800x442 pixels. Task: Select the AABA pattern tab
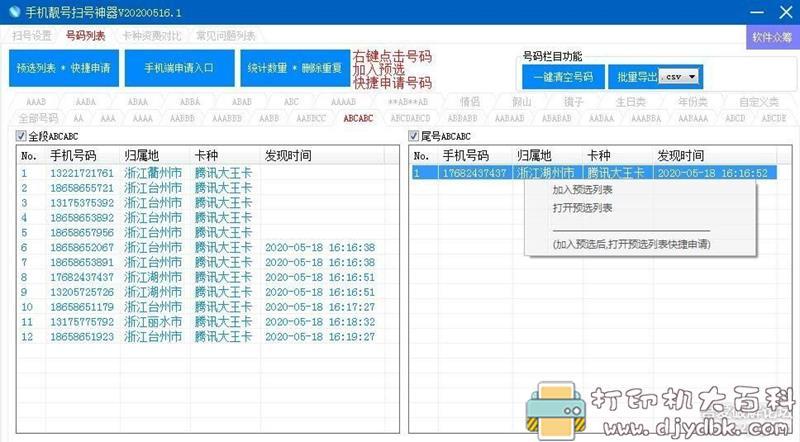pyautogui.click(x=86, y=102)
